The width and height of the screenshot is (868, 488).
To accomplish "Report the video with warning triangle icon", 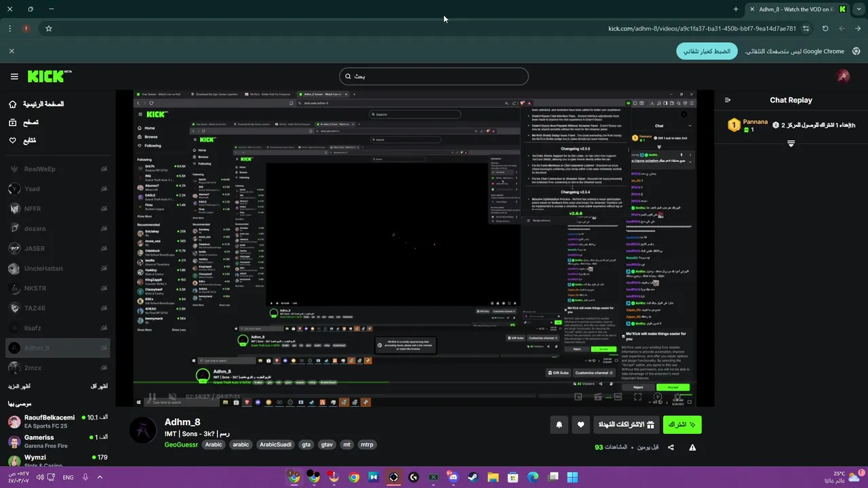I will click(x=692, y=447).
